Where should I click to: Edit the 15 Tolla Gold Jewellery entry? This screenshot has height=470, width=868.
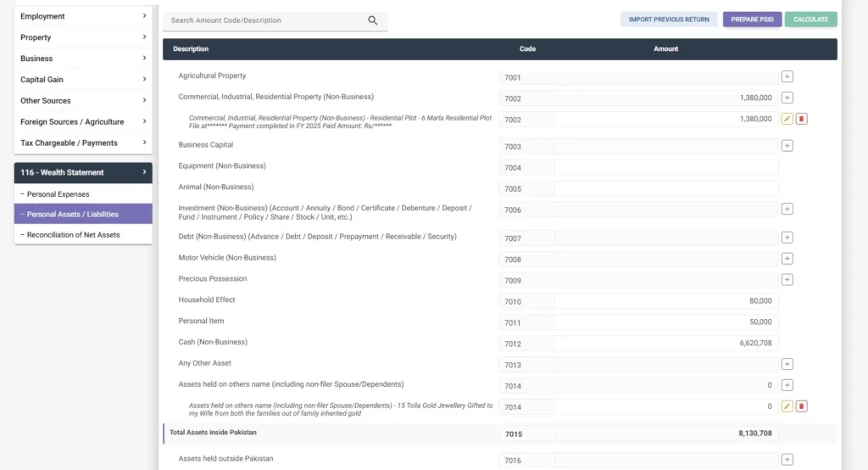point(787,406)
